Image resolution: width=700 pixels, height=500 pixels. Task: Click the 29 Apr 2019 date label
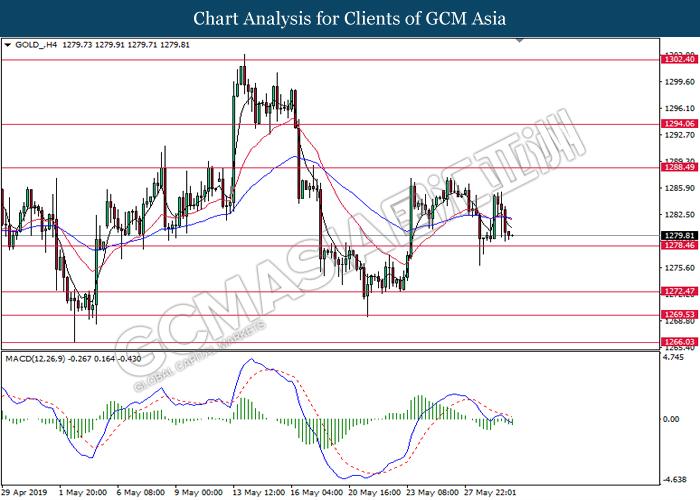click(x=25, y=492)
